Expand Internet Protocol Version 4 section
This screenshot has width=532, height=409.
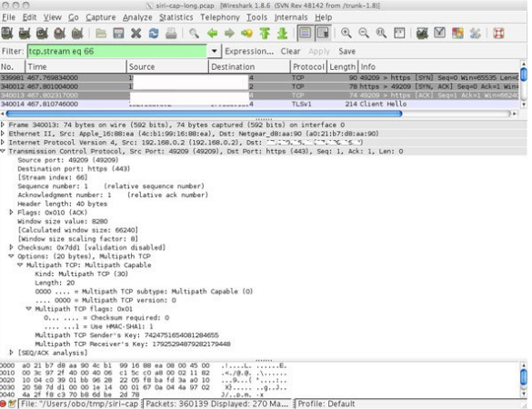click(3, 143)
